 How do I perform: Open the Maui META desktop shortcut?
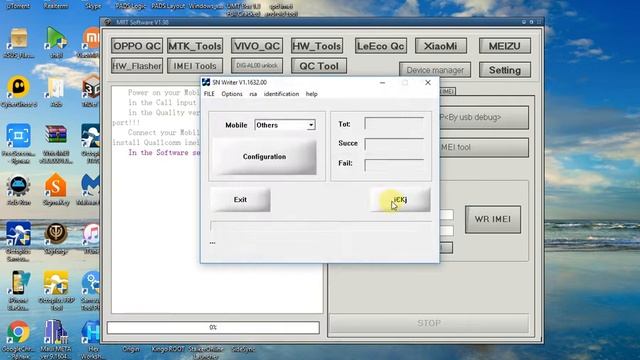point(56,339)
